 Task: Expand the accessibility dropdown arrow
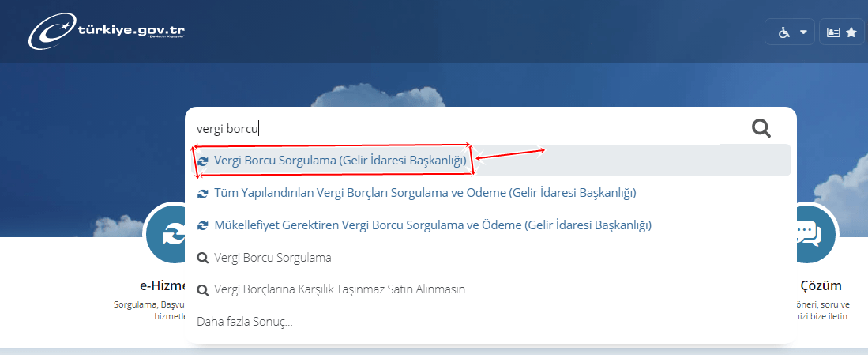click(x=803, y=32)
